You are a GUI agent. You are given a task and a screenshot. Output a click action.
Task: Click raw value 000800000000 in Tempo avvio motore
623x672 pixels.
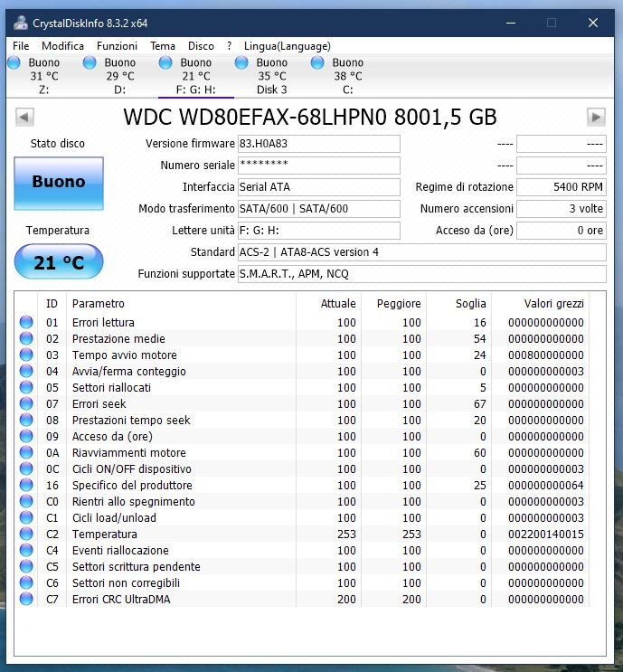[546, 355]
